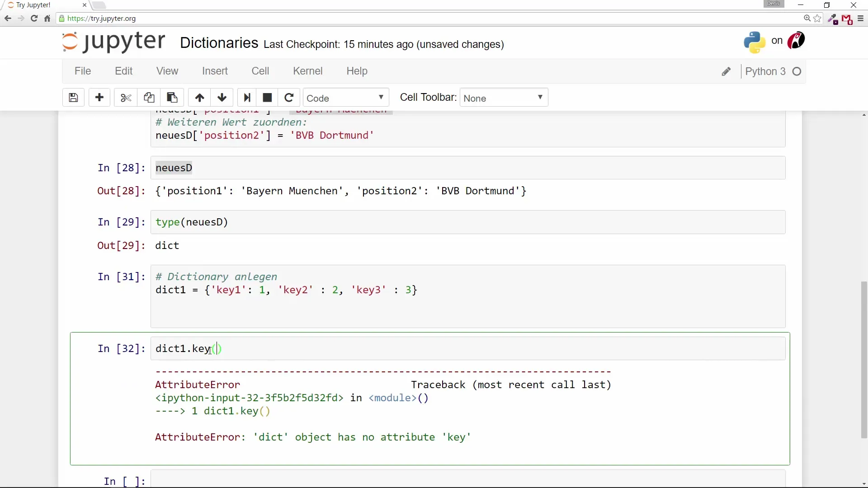
Task: Click the empty cell at bottom
Action: tap(468, 479)
